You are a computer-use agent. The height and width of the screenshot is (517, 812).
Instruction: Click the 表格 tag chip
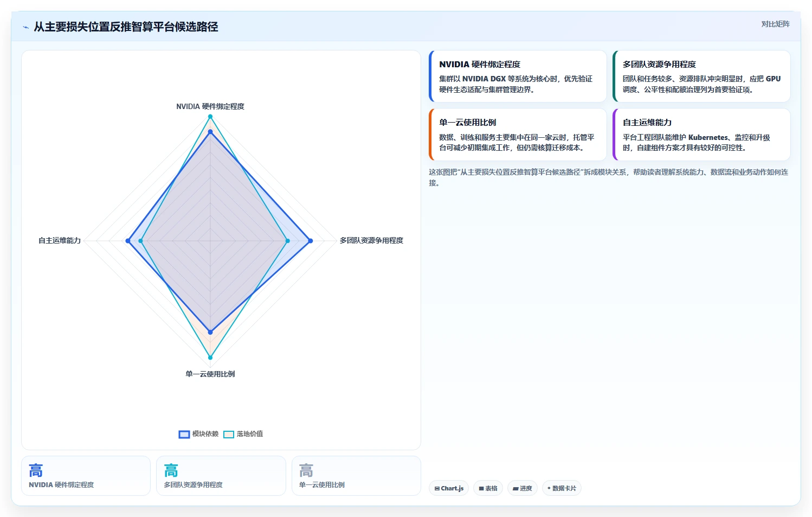[x=488, y=488]
